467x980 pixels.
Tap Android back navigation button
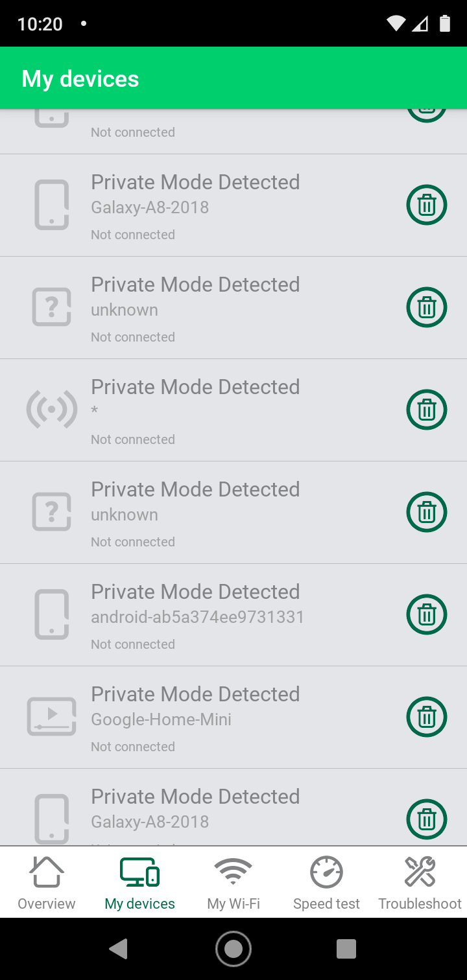(119, 949)
